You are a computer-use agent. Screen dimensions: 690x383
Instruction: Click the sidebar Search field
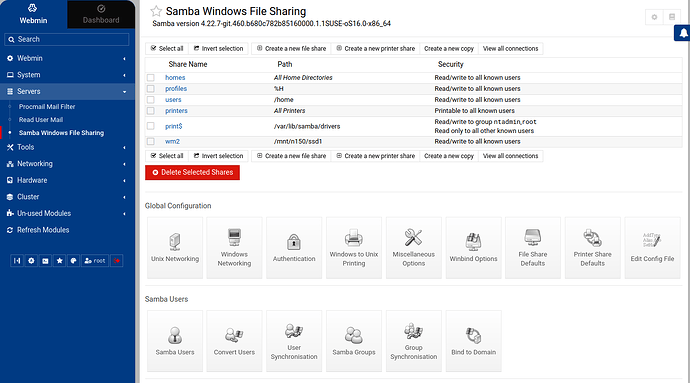pos(67,39)
